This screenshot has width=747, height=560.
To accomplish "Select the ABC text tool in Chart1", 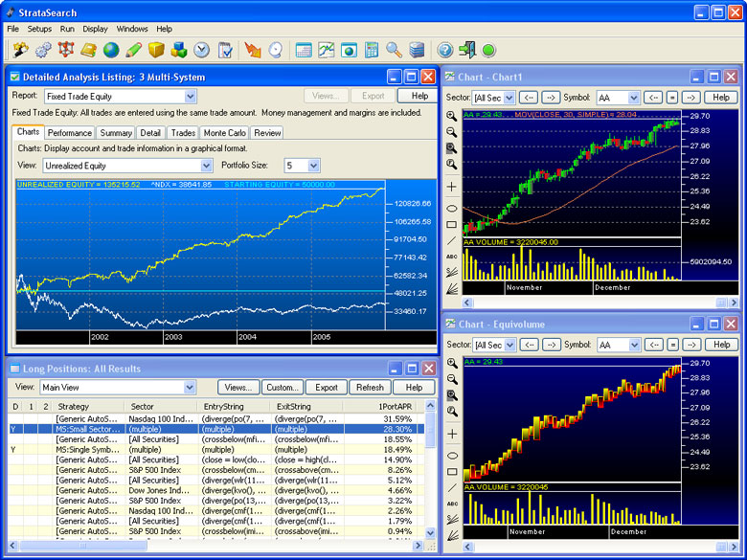I will [451, 257].
